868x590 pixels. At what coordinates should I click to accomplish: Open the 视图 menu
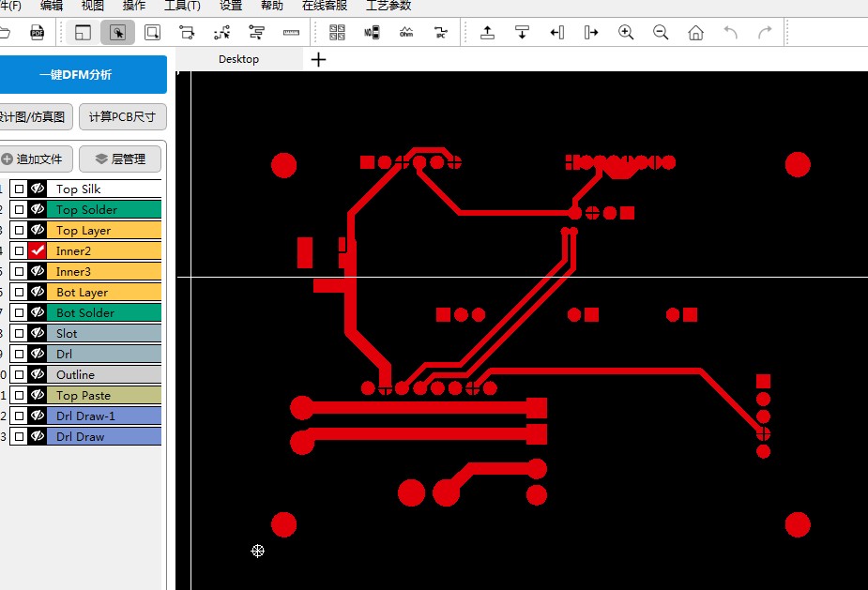(93, 6)
